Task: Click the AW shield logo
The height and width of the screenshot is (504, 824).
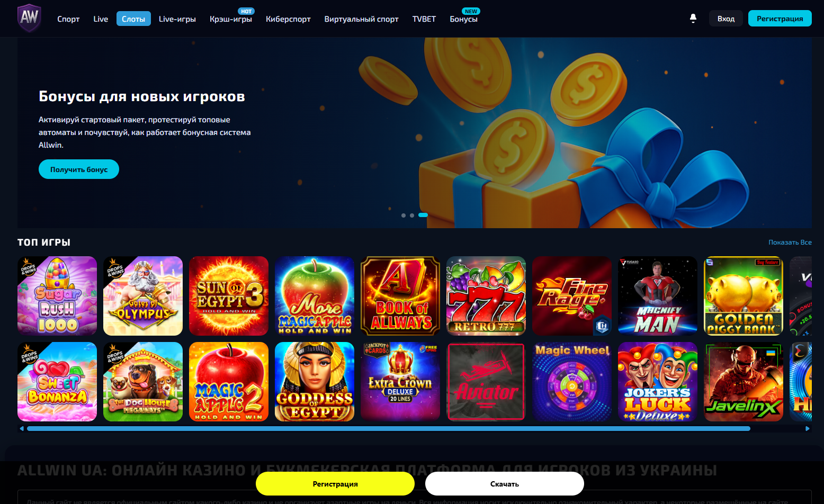Action: (x=29, y=18)
